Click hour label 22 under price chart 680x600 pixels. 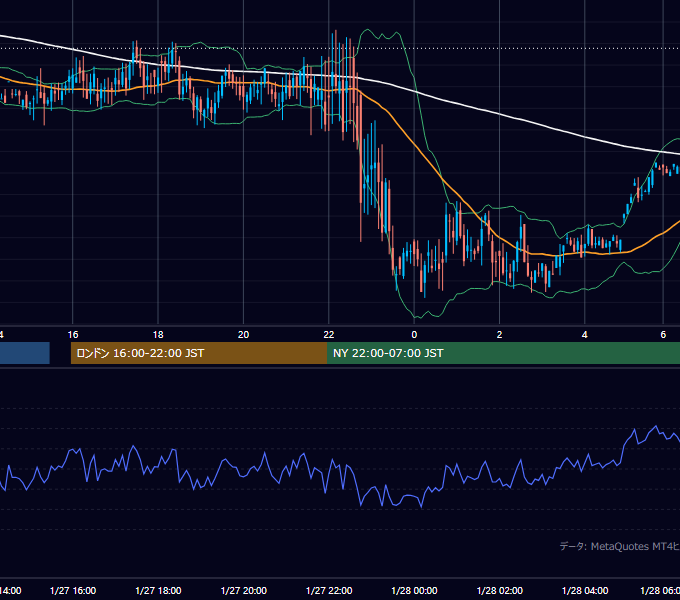(x=329, y=334)
